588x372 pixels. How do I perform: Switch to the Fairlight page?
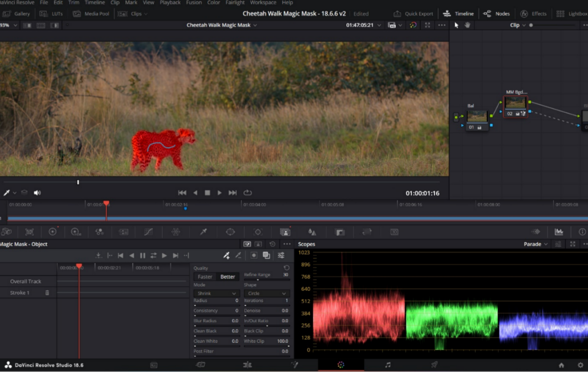388,365
